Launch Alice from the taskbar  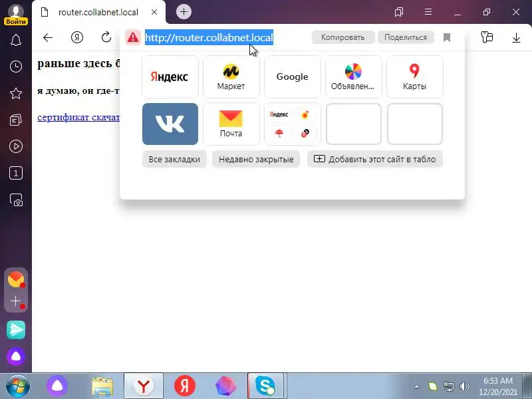tap(57, 386)
